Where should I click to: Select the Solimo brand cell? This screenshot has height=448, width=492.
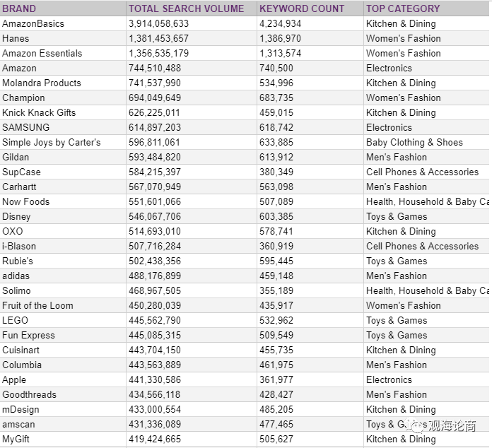[x=63, y=290]
